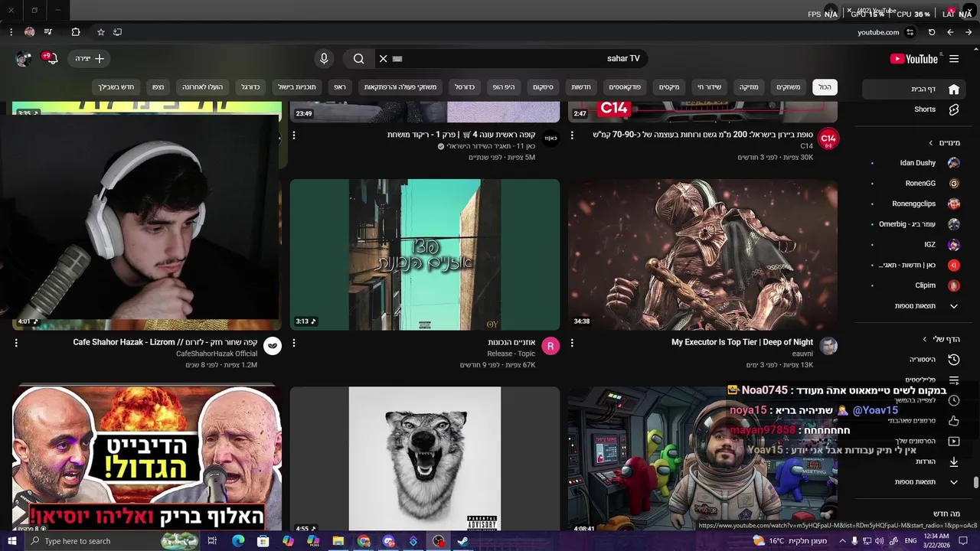
Task: Select the Hip hop (היפ הופ) filter chip
Action: [x=503, y=86]
